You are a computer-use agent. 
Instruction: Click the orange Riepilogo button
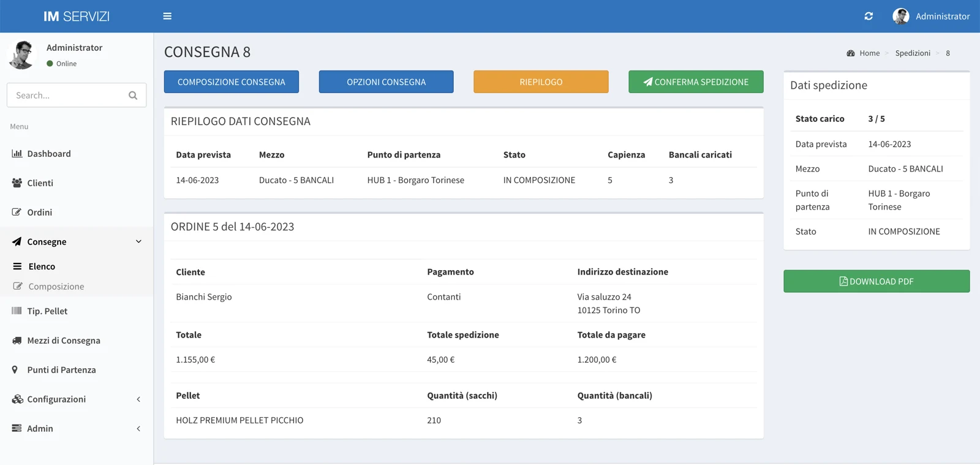541,81
